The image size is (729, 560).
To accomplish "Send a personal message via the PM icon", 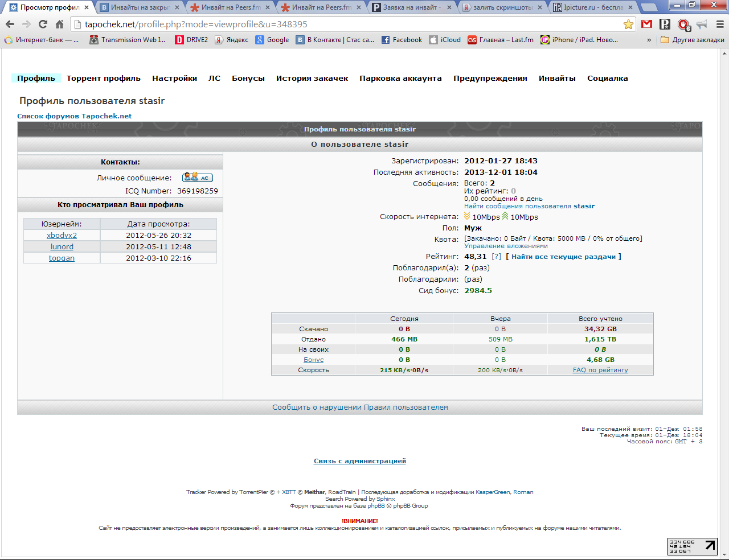I will click(x=197, y=178).
